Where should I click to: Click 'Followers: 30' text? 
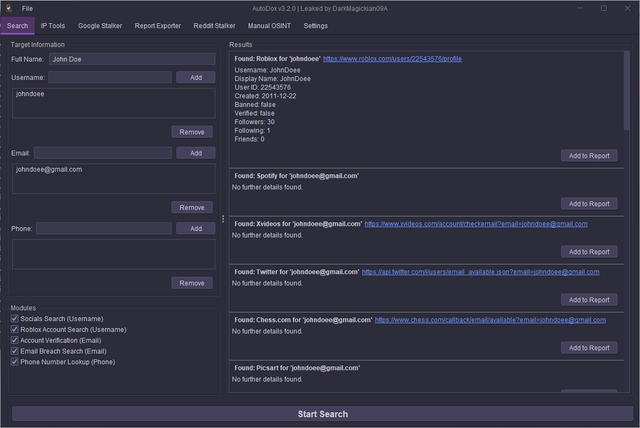[x=254, y=122]
